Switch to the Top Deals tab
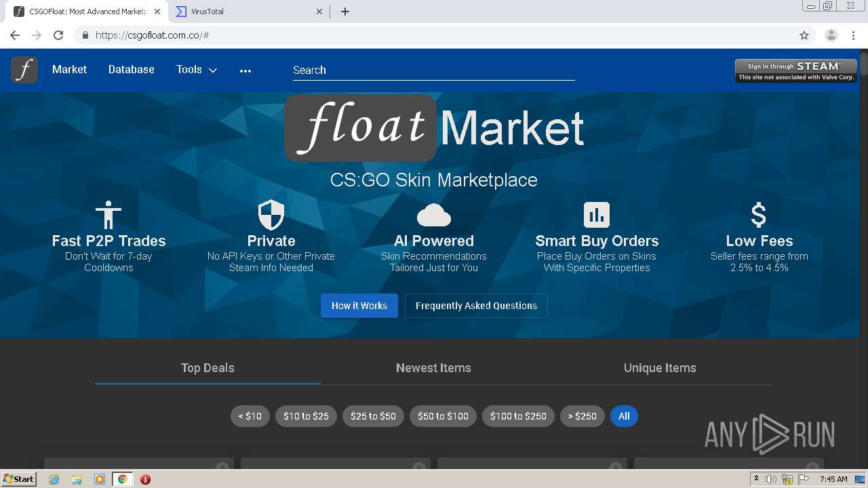This screenshot has width=868, height=488. [208, 368]
